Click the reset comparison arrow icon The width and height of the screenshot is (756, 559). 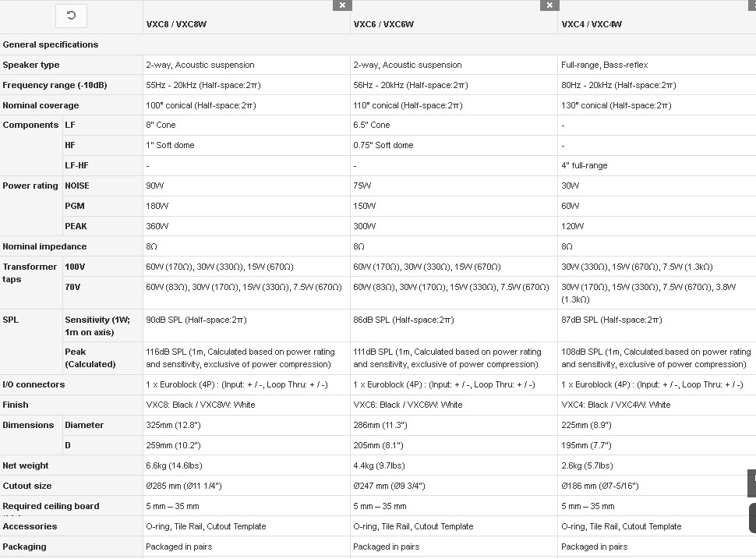click(72, 16)
